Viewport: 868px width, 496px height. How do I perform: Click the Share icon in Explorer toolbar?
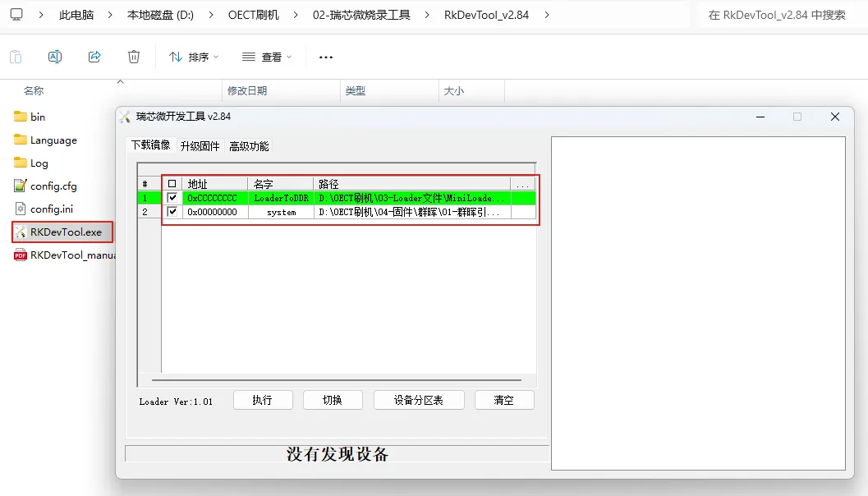(94, 57)
